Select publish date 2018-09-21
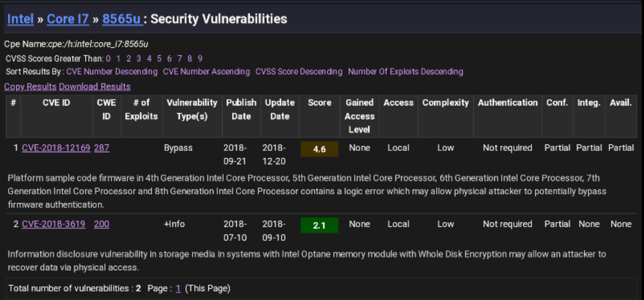 point(235,154)
